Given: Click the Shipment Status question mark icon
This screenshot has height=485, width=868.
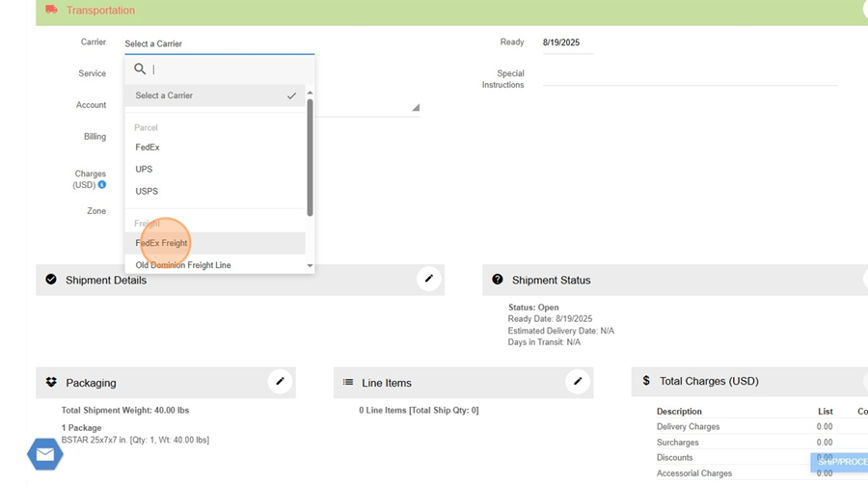Looking at the screenshot, I should [x=498, y=280].
